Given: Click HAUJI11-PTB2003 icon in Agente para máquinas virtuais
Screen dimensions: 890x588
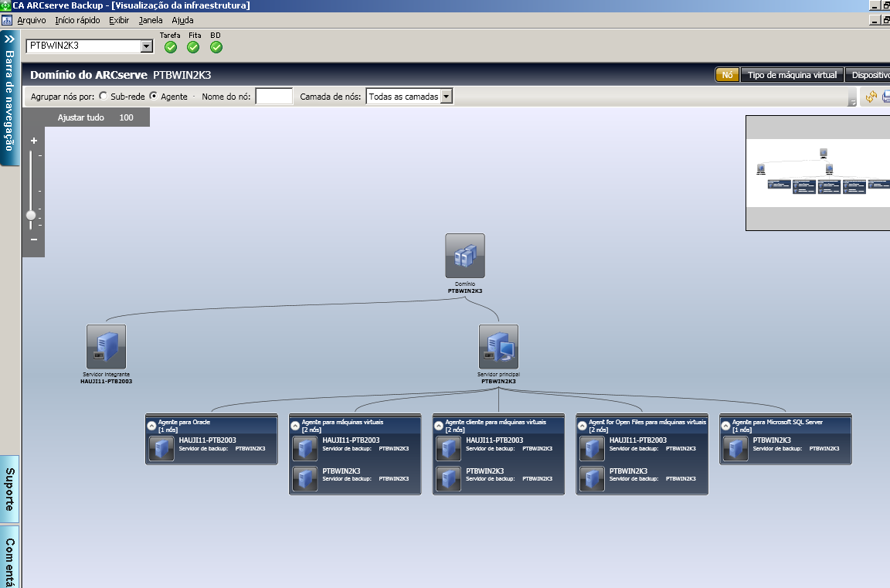Looking at the screenshot, I should 305,448.
